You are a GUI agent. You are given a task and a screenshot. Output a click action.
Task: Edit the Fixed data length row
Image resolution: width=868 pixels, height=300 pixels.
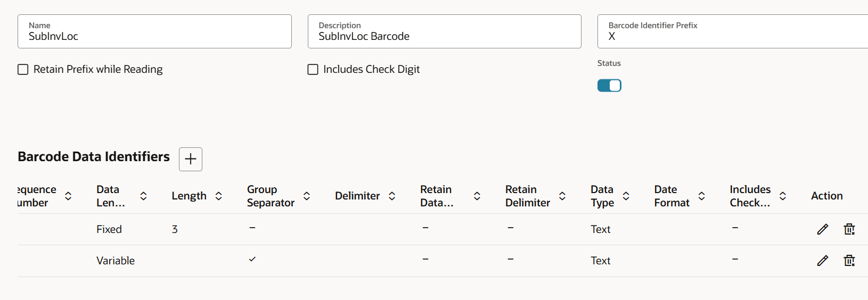click(823, 229)
